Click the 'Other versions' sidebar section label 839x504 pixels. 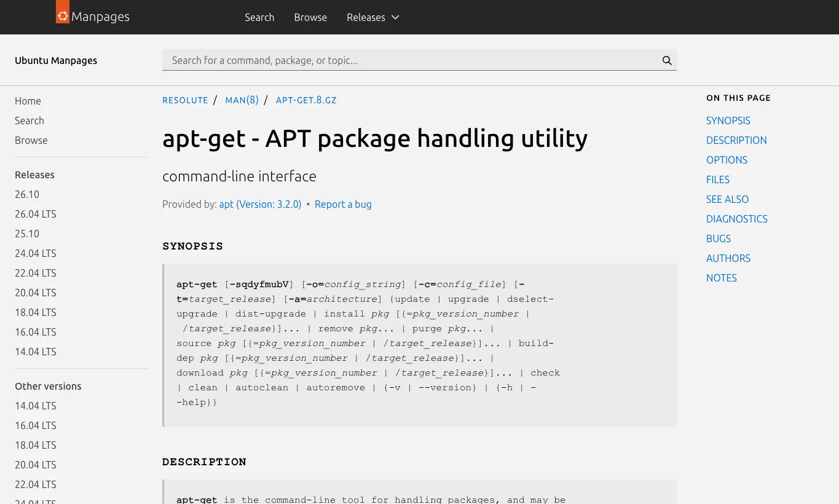48,386
